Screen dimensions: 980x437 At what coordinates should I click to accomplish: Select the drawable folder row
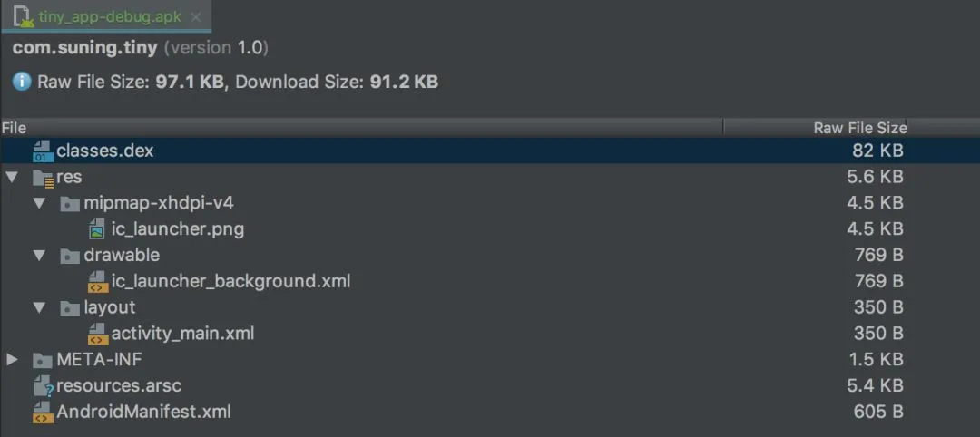point(122,256)
